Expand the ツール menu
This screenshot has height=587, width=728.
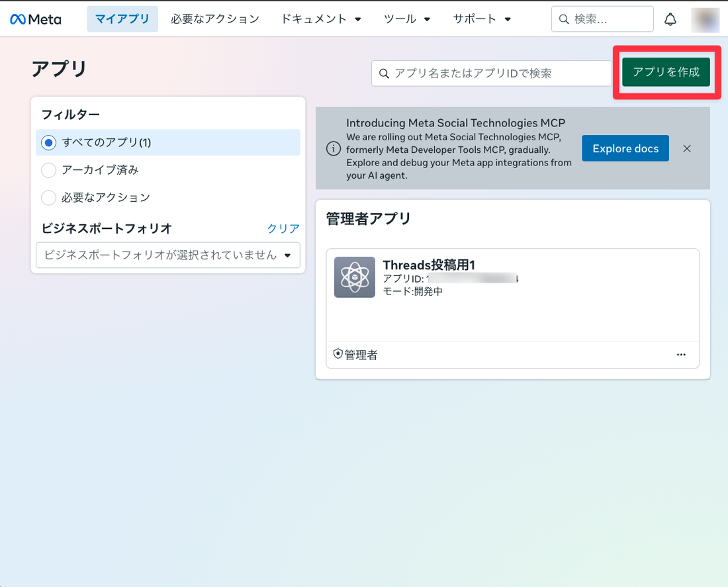point(407,19)
